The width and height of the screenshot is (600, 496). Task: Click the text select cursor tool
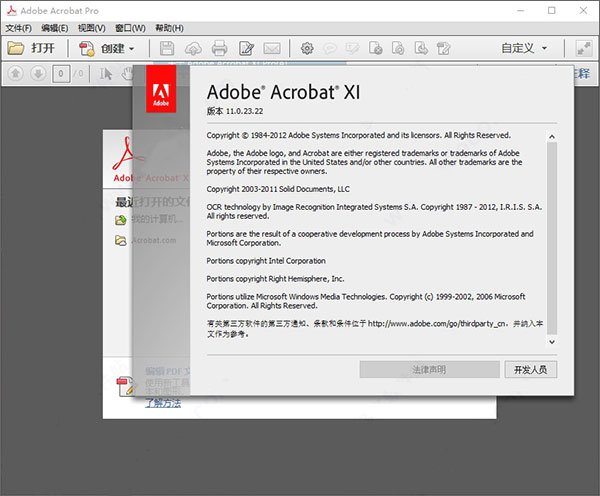coord(106,73)
